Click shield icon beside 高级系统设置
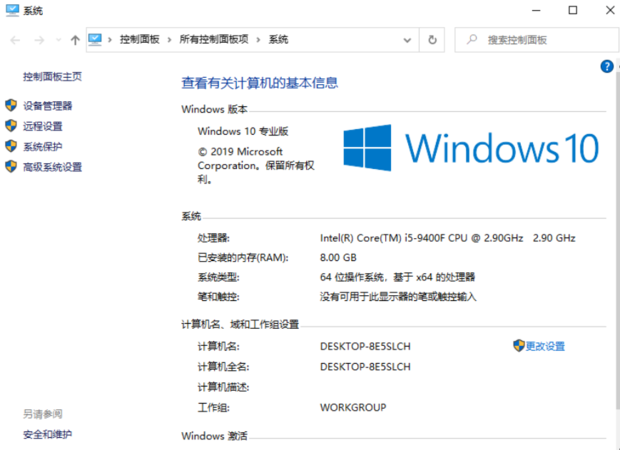620x450 pixels. (x=11, y=166)
